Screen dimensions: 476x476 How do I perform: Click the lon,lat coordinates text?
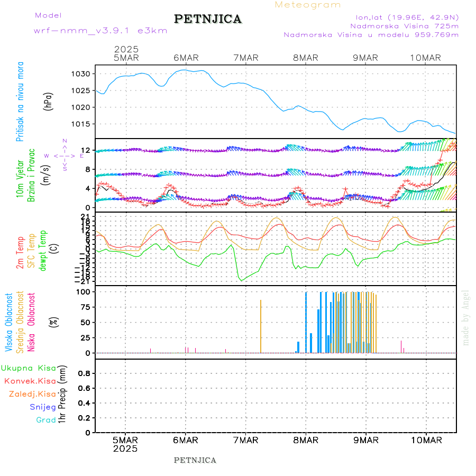point(407,16)
